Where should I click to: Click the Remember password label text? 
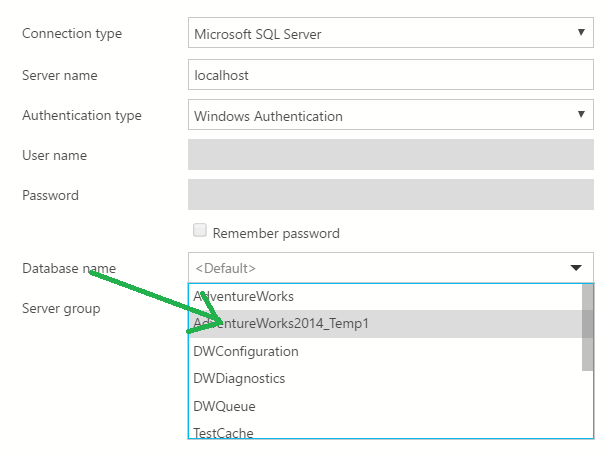click(x=276, y=233)
